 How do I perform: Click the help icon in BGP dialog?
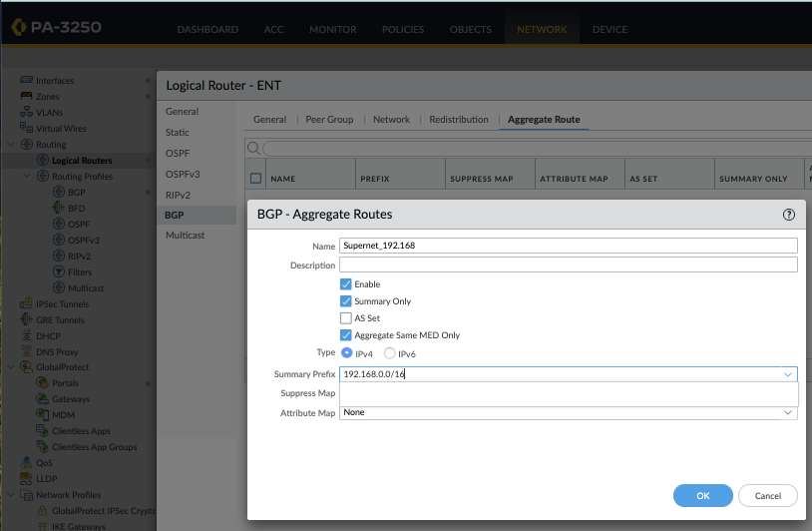coord(789,215)
